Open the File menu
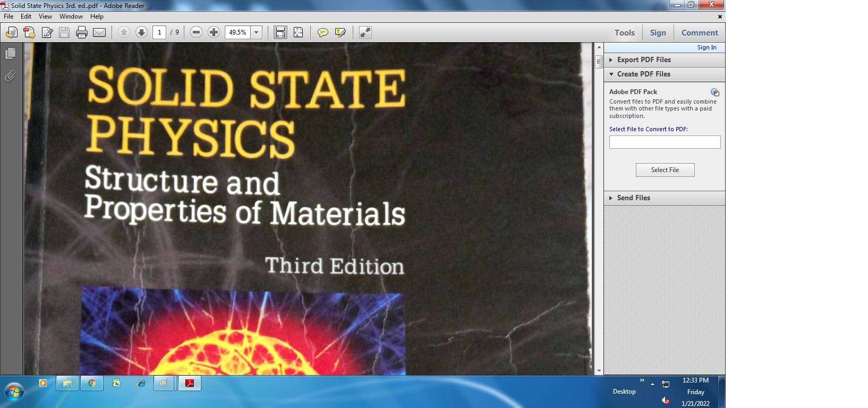868x408 pixels. click(x=9, y=16)
